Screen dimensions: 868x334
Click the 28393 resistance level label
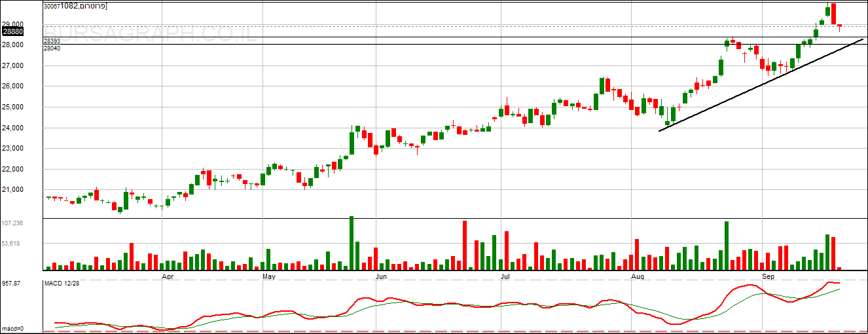pyautogui.click(x=52, y=41)
